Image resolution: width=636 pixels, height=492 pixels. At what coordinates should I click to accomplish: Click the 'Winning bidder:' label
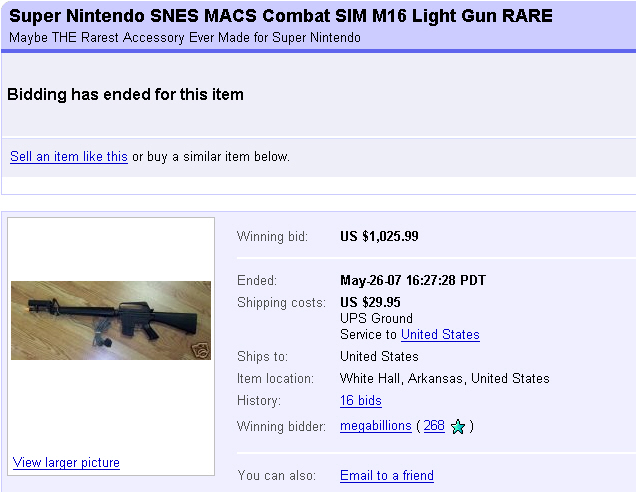[x=281, y=426]
